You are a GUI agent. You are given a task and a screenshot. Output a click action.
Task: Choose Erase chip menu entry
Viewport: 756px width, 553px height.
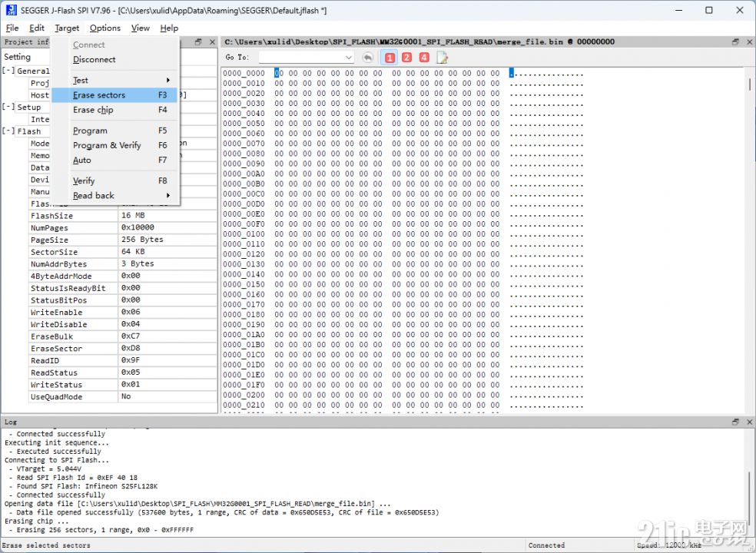pos(114,110)
